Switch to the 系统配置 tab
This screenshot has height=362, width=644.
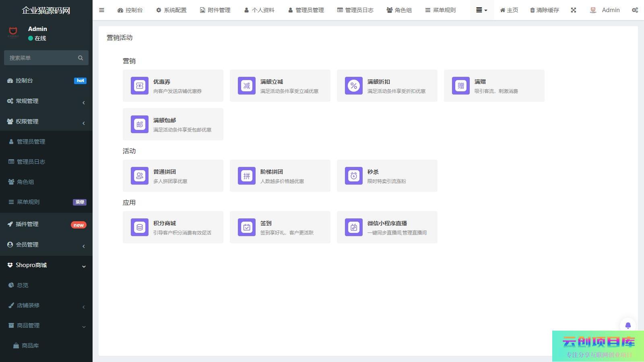171,10
